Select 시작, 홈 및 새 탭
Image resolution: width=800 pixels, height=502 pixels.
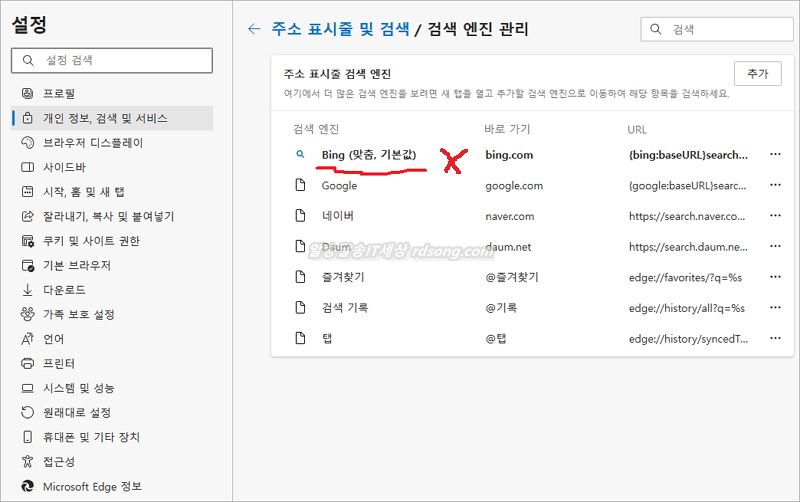(x=83, y=192)
